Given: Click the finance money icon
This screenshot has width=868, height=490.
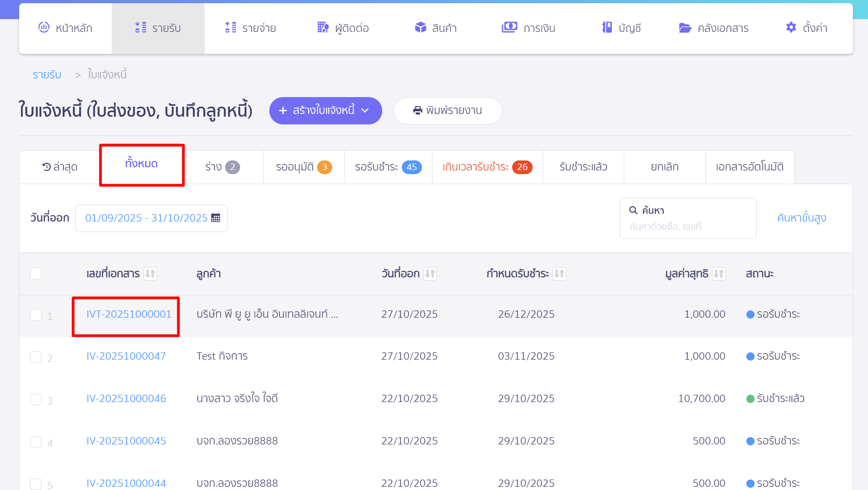Looking at the screenshot, I should point(509,27).
